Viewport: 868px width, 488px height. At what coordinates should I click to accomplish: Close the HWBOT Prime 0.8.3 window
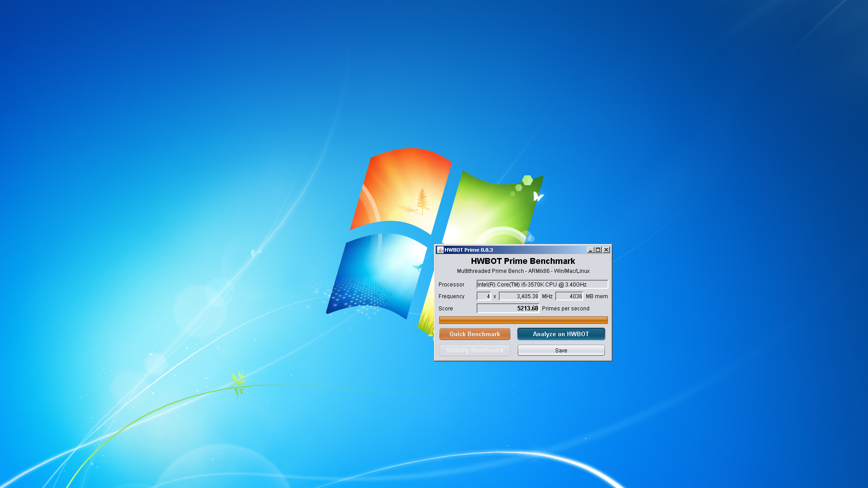tap(606, 250)
